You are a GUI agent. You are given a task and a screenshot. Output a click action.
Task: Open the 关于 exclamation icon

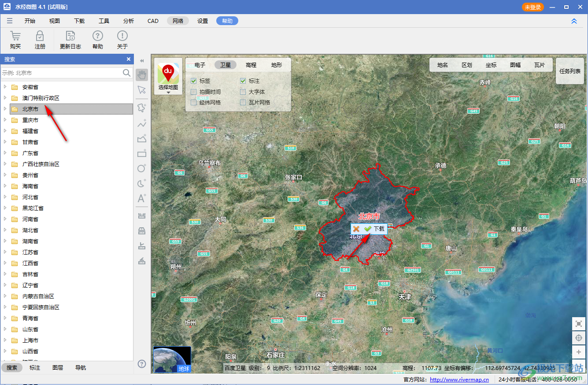(x=122, y=36)
